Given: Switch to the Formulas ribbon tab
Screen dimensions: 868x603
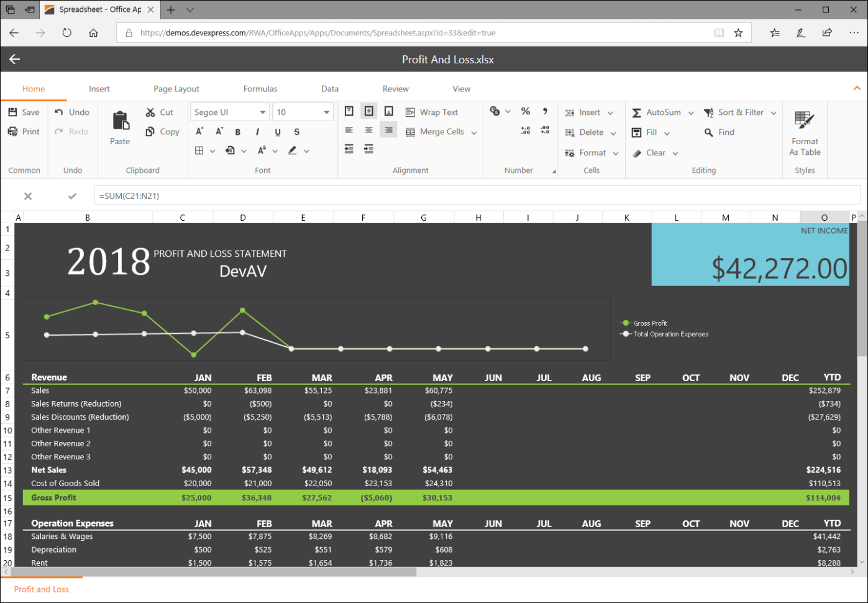Looking at the screenshot, I should coord(260,88).
